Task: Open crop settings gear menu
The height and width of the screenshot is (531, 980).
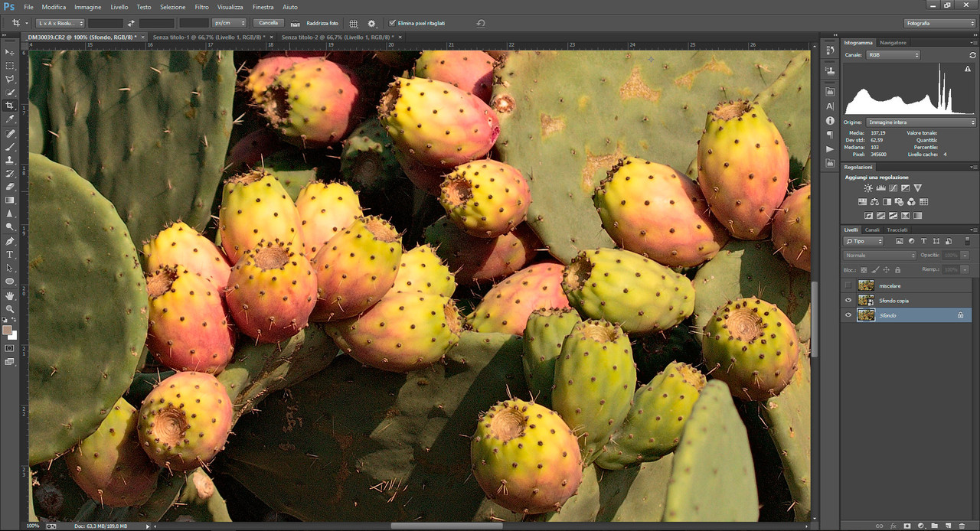Action: (x=372, y=23)
